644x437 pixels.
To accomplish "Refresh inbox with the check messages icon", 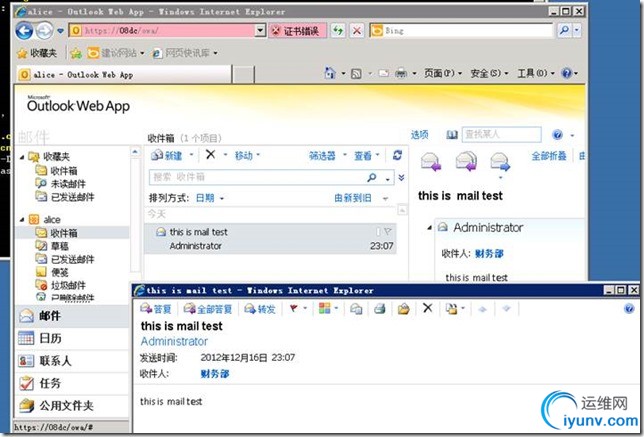I will 397,155.
